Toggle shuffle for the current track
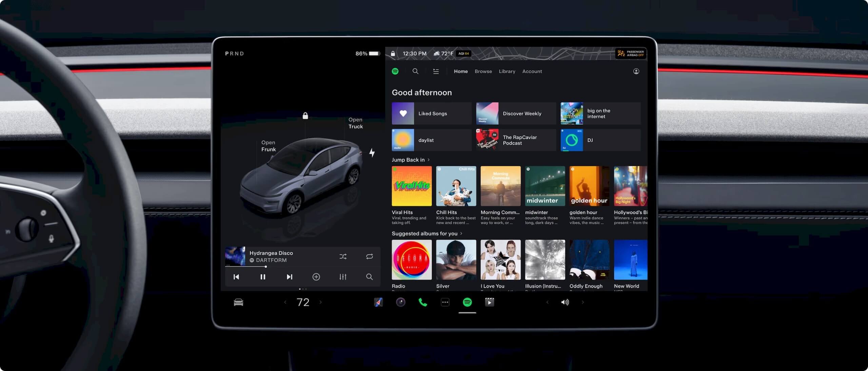 tap(343, 256)
